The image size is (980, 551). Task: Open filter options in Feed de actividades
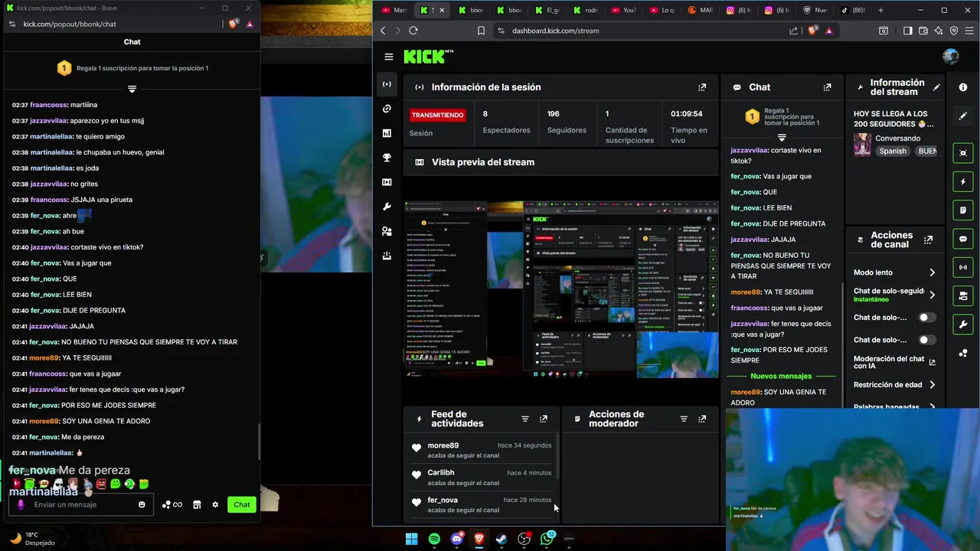[x=525, y=419]
